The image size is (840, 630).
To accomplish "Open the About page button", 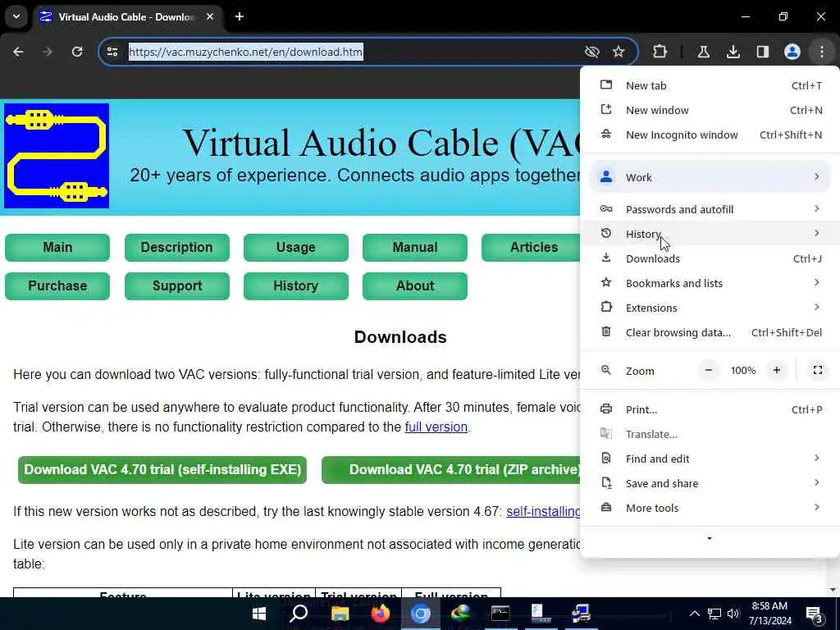I will pyautogui.click(x=414, y=286).
